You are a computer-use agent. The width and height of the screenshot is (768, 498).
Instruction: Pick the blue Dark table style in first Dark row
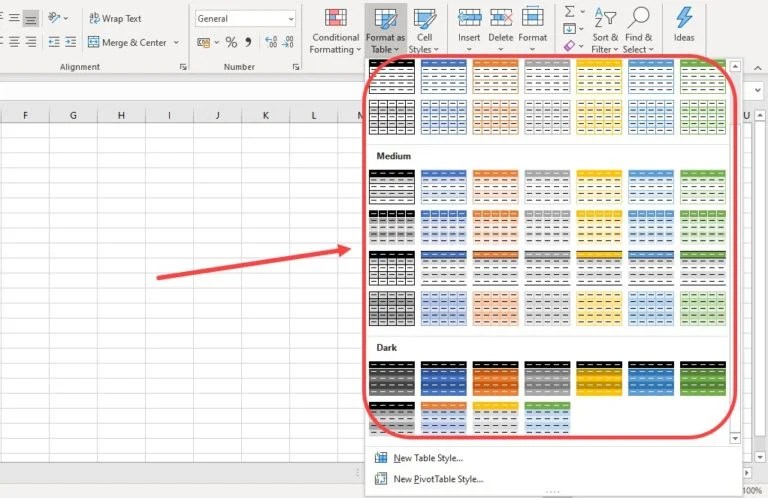443,379
